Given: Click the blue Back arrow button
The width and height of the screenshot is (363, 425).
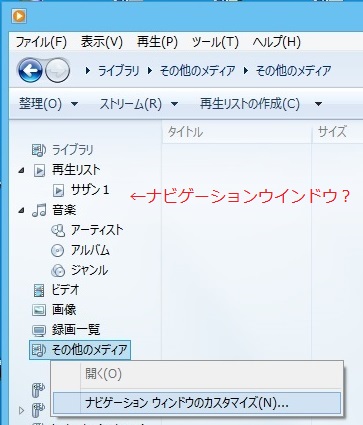Looking at the screenshot, I should pos(30,70).
